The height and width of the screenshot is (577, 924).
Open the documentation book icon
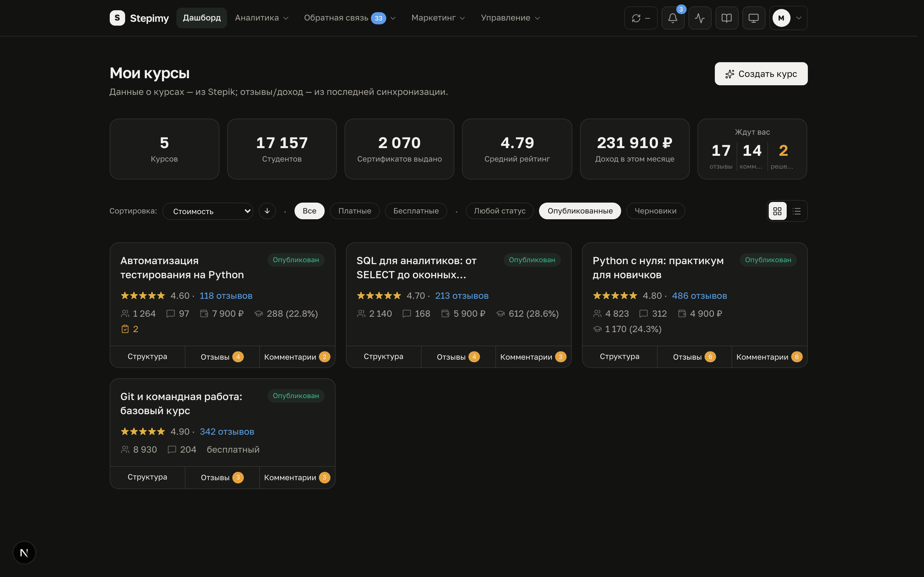pyautogui.click(x=727, y=18)
